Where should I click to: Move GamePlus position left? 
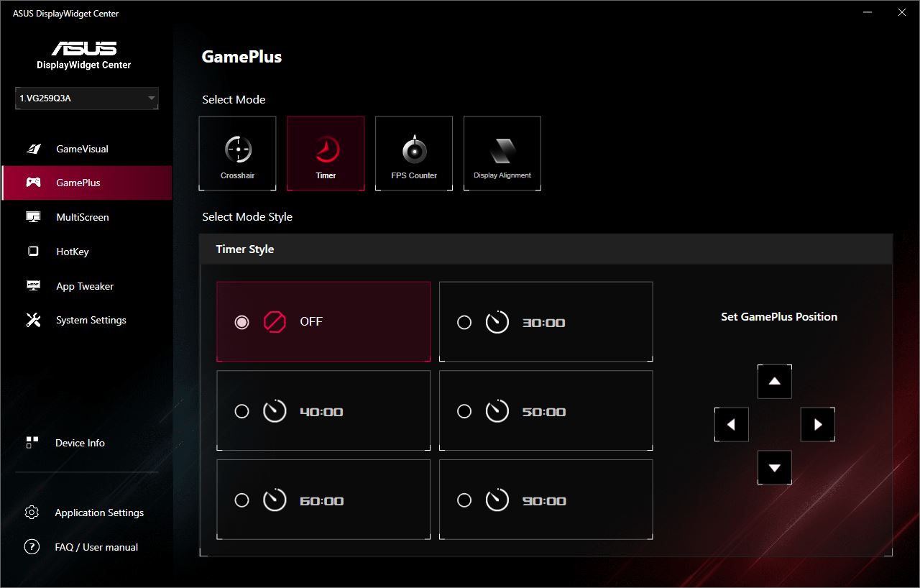tap(732, 424)
